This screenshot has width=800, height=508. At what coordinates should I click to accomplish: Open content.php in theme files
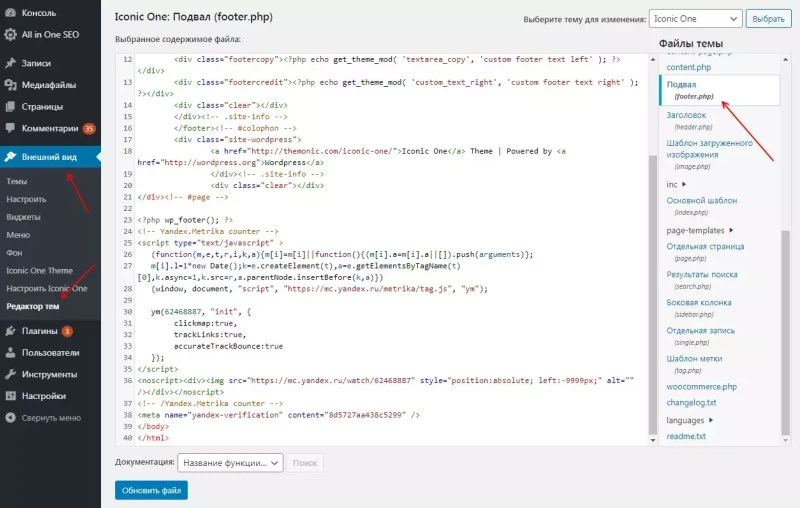click(688, 67)
